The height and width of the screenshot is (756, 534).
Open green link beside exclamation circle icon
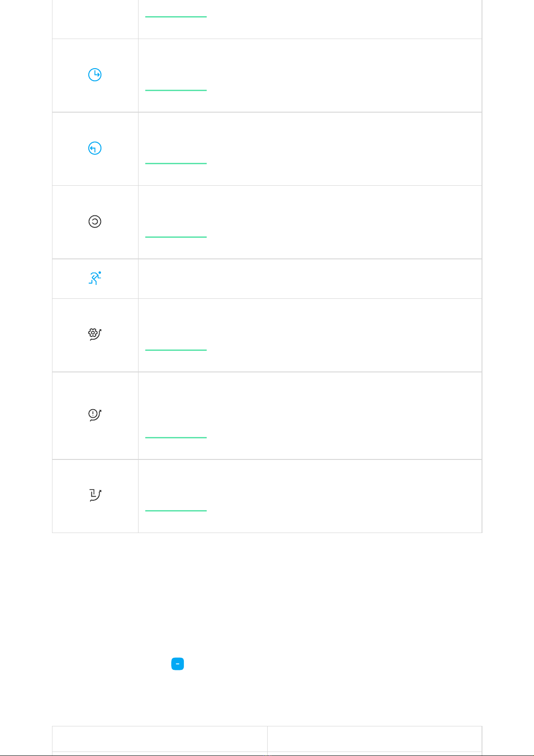coord(176,437)
